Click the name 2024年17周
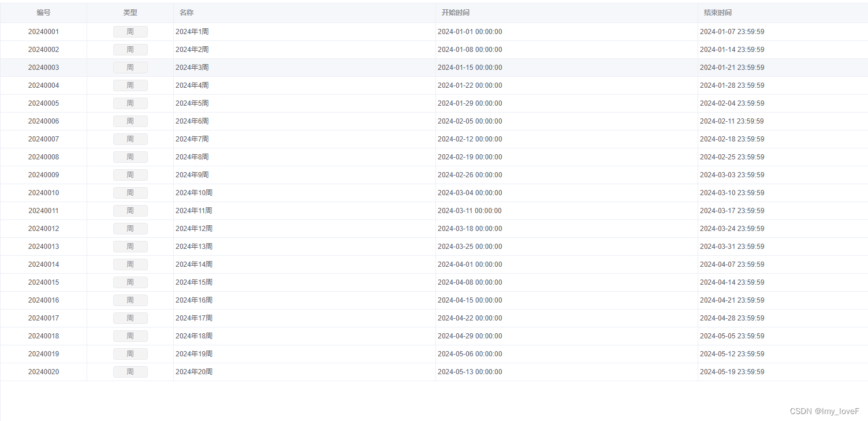 point(194,318)
